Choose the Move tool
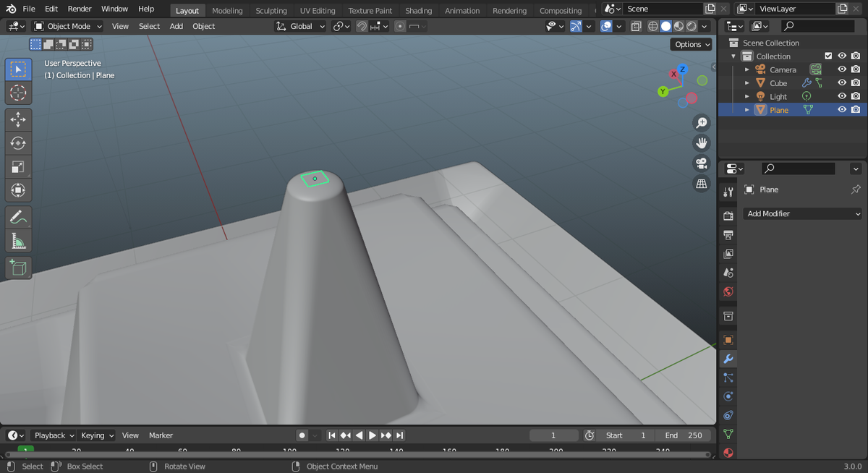The image size is (868, 473). pyautogui.click(x=18, y=120)
